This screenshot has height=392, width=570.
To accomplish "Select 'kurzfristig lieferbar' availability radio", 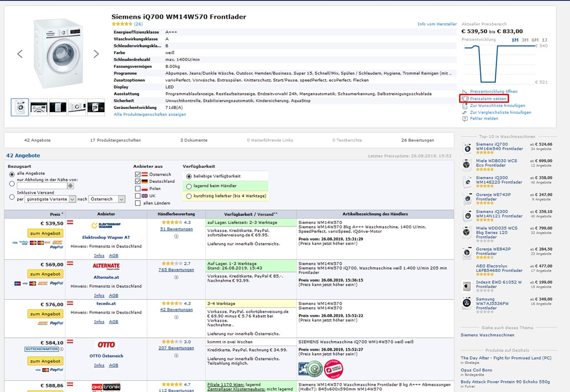I will 189,196.
